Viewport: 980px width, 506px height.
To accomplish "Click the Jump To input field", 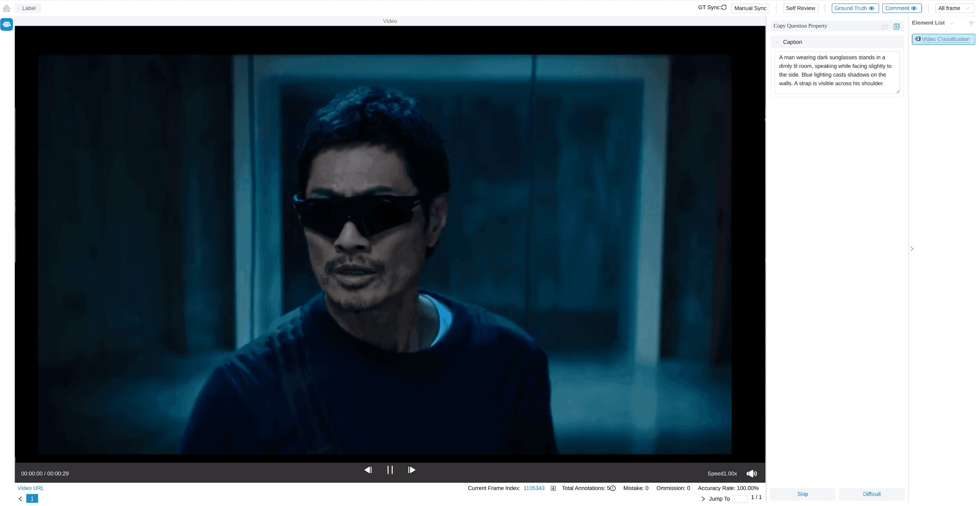I will (x=739, y=499).
